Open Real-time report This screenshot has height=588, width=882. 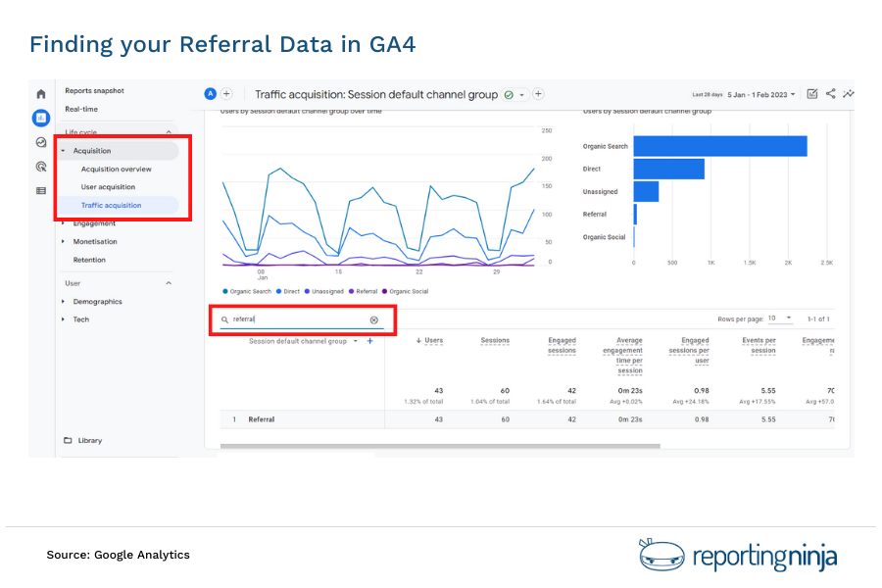(x=81, y=109)
